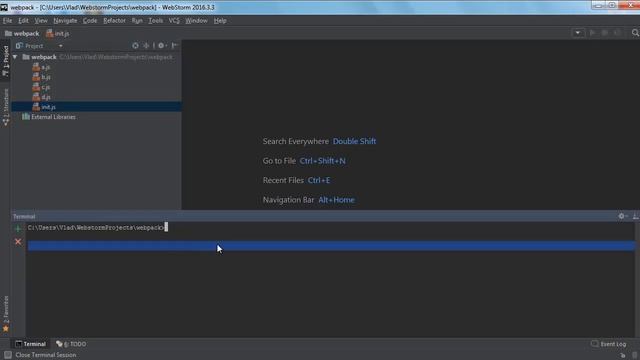This screenshot has height=360, width=640.
Task: Click the Search Everywhere magnifier icon
Action: click(x=635, y=33)
